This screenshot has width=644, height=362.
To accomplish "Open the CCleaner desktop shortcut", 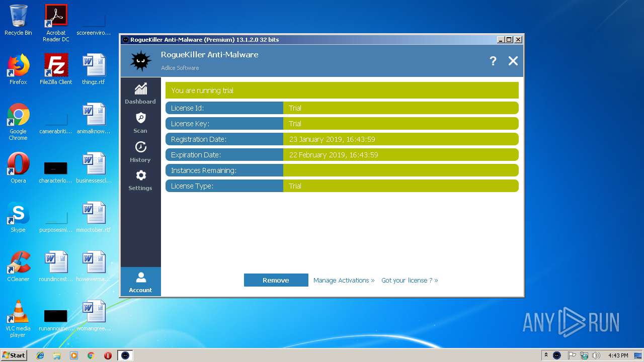I will tap(18, 266).
